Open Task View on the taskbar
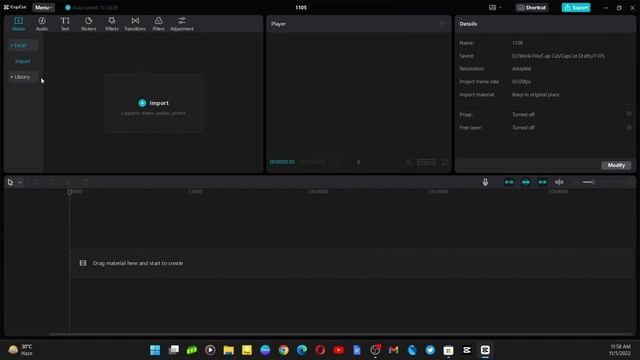Image resolution: width=640 pixels, height=360 pixels. coord(173,350)
